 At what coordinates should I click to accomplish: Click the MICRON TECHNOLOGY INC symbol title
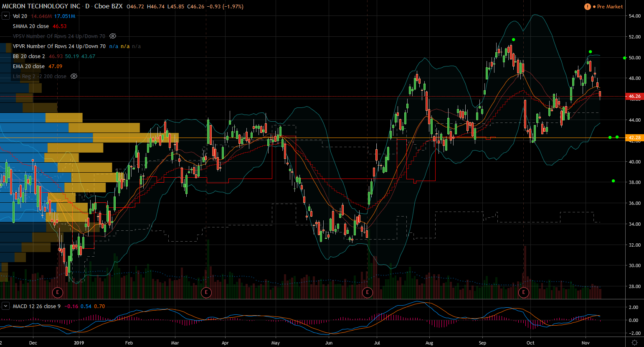pyautogui.click(x=41, y=6)
